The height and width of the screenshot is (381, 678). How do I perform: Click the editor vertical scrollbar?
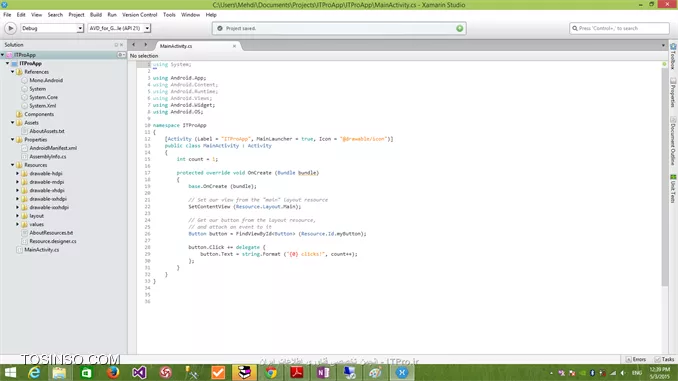[665, 177]
